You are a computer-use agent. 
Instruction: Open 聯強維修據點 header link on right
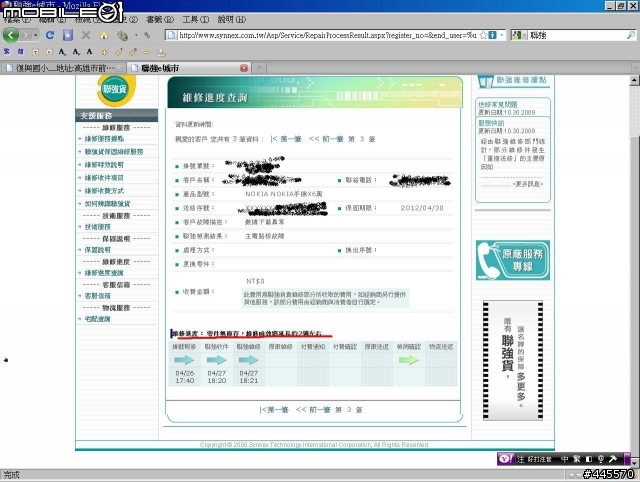pos(513,81)
